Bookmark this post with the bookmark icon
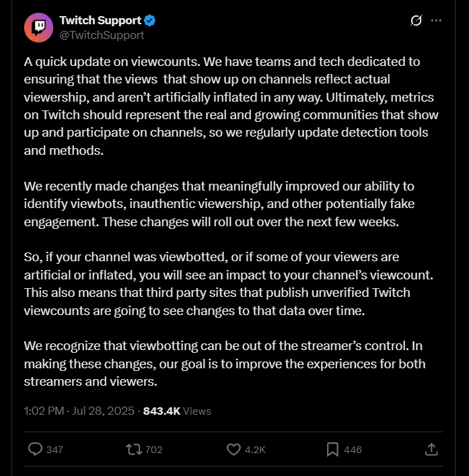This screenshot has height=476, width=469. [333, 449]
